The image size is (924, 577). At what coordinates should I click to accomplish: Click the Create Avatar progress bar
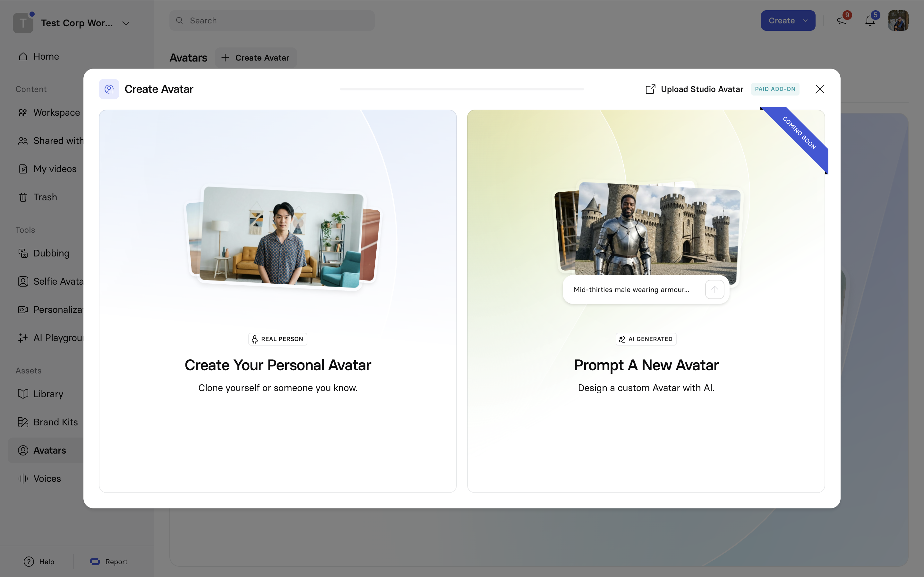click(x=462, y=89)
